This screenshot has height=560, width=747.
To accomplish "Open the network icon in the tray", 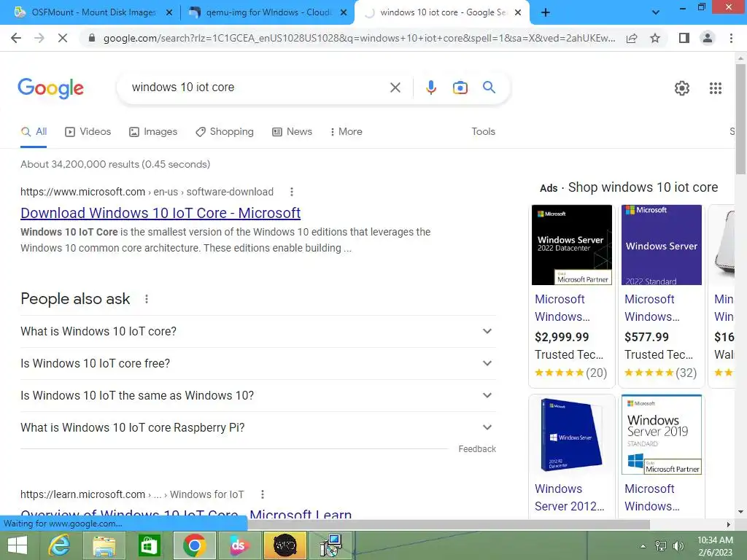I will point(661,546).
